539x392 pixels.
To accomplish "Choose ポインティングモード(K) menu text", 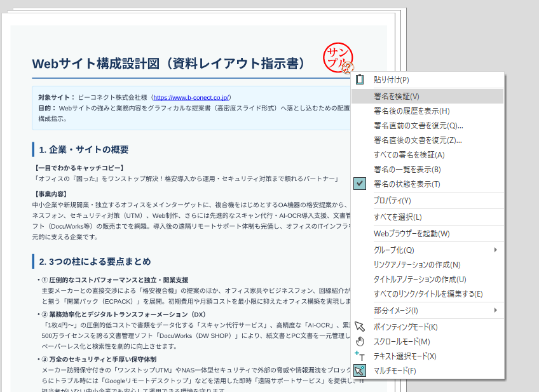I will pos(406,327).
